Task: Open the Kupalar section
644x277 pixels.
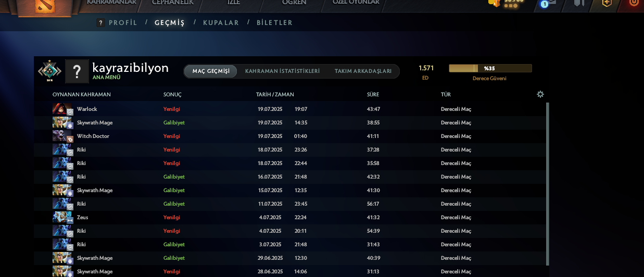Action: (x=221, y=23)
